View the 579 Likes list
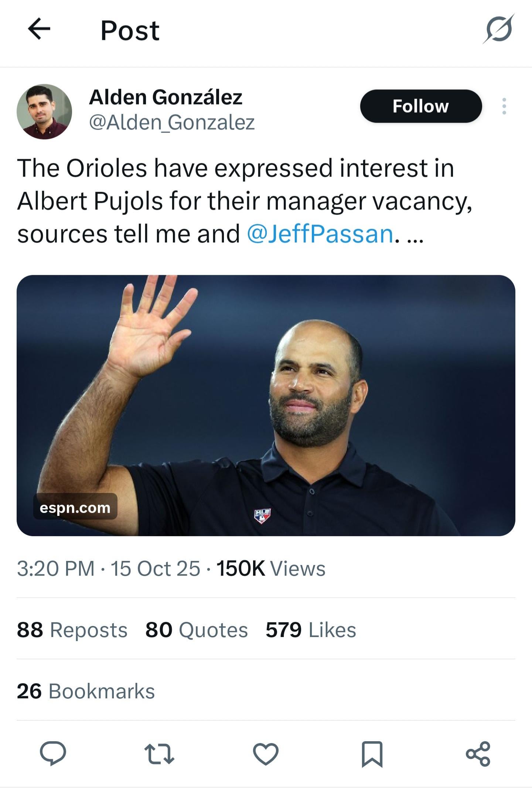This screenshot has height=797, width=532. click(x=311, y=630)
